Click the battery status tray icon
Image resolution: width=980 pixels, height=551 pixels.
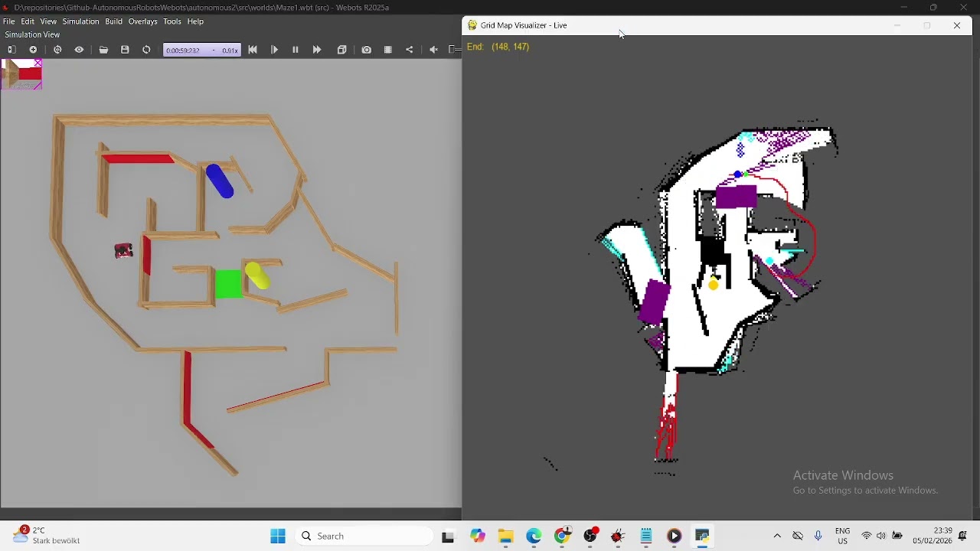click(897, 536)
